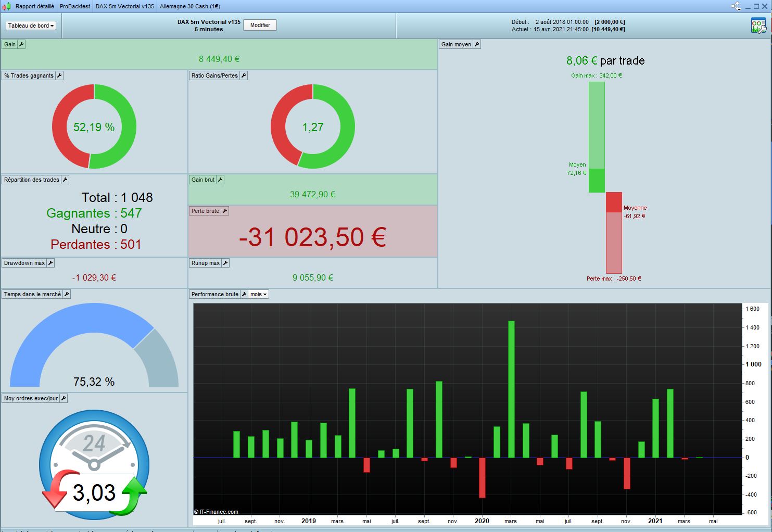Click the Total : 1 048 trades line
The image size is (772, 532).
(x=117, y=198)
